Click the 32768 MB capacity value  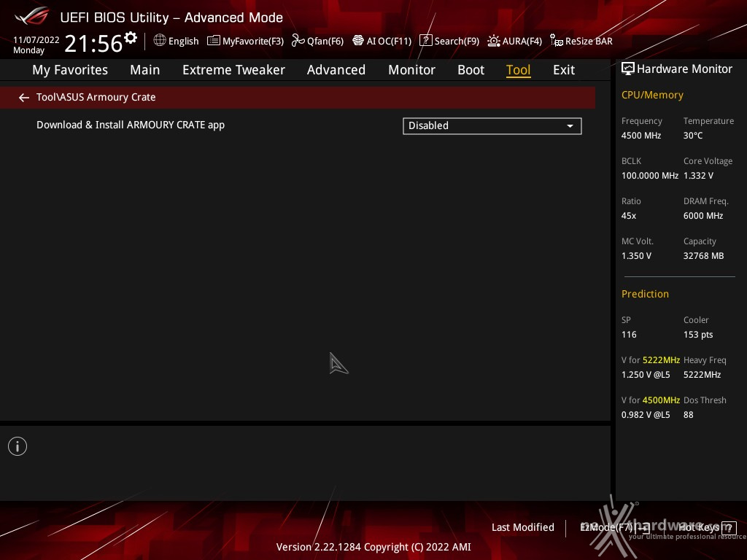tap(704, 256)
